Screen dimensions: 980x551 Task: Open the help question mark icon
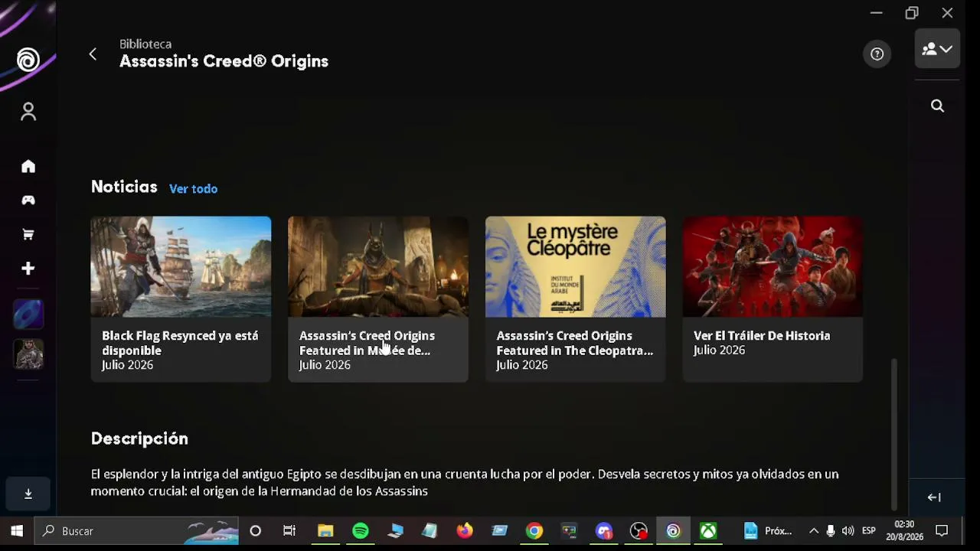tap(877, 54)
